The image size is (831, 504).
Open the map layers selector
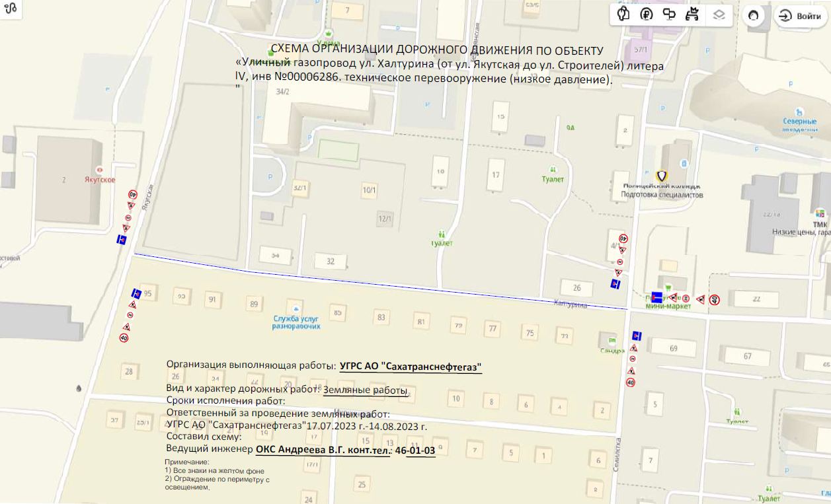pyautogui.click(x=720, y=15)
